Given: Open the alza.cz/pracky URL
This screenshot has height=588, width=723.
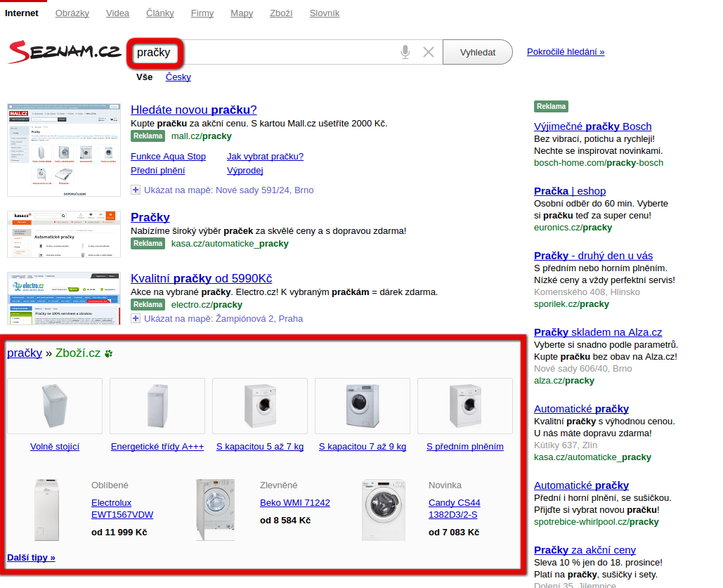Looking at the screenshot, I should 564,381.
